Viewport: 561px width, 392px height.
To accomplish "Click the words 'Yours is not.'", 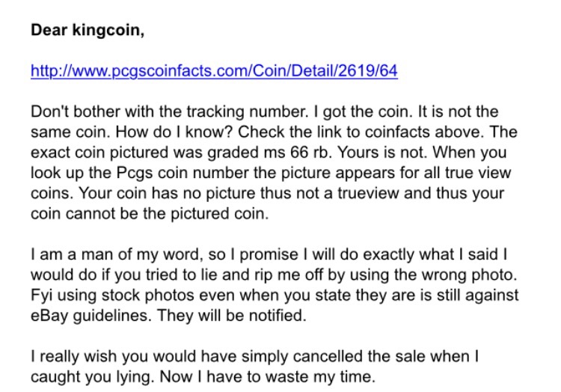I will [382, 153].
